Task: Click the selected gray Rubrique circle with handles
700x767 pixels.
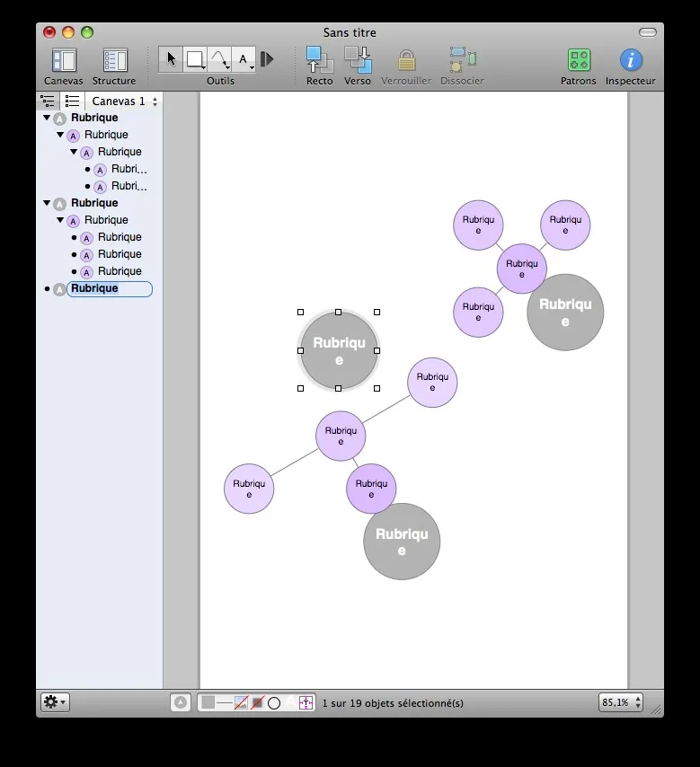Action: point(339,350)
